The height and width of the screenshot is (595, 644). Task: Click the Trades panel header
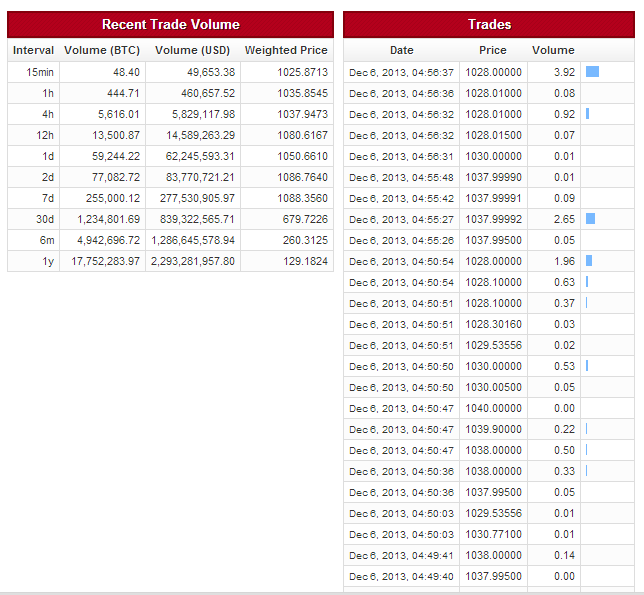489,24
